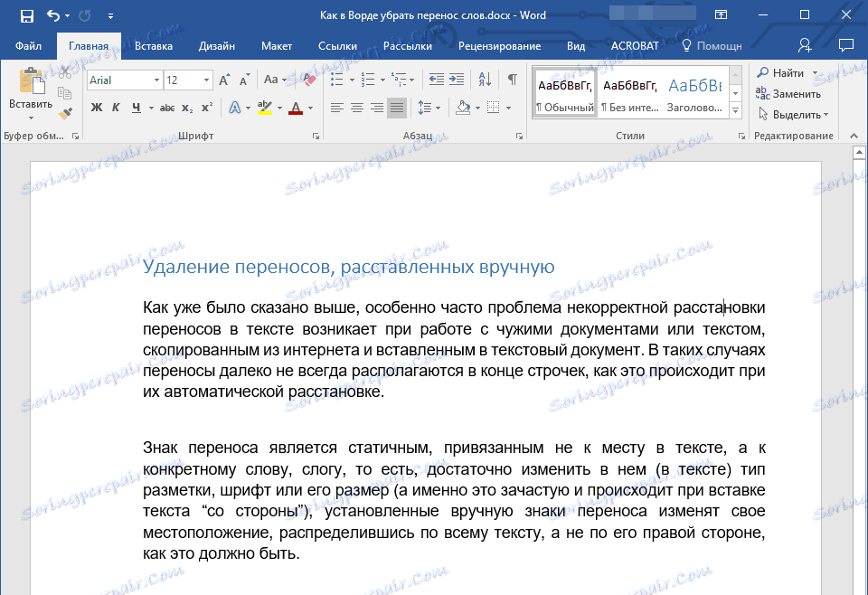Click the Заменить button

click(x=796, y=94)
